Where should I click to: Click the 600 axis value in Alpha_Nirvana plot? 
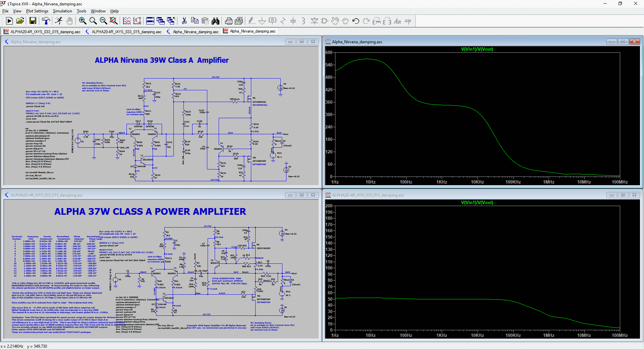click(329, 52)
